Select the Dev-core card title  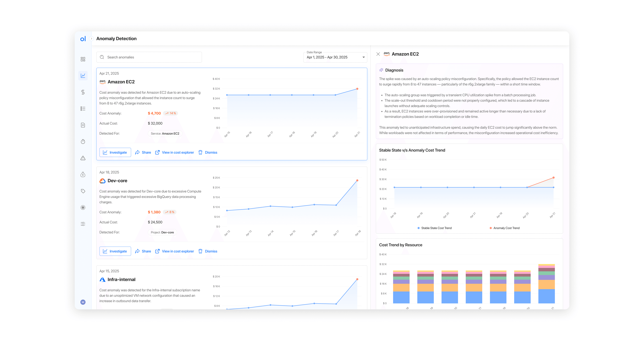tap(117, 181)
